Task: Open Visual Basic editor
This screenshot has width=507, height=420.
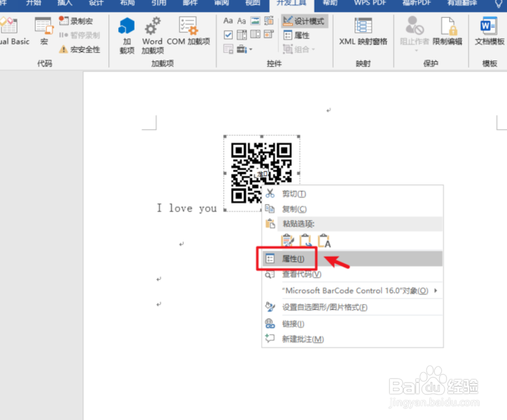Action: [14, 32]
